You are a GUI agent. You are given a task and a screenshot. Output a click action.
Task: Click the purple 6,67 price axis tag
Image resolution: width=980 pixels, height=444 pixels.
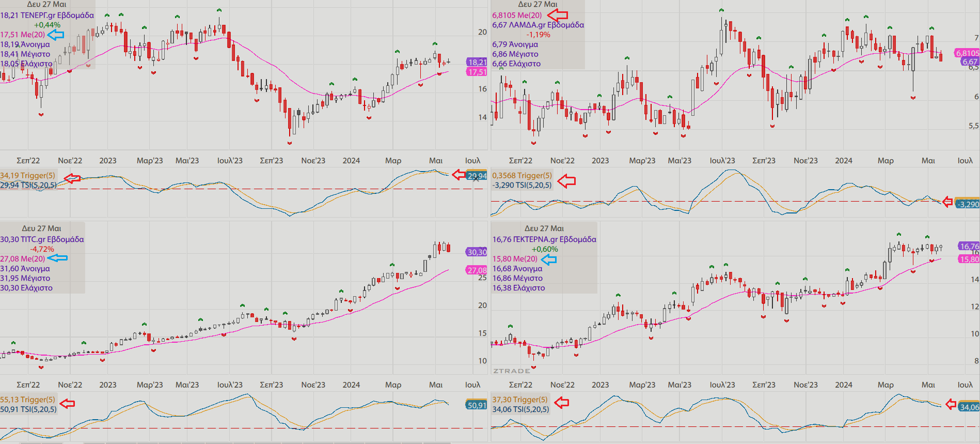coord(970,62)
